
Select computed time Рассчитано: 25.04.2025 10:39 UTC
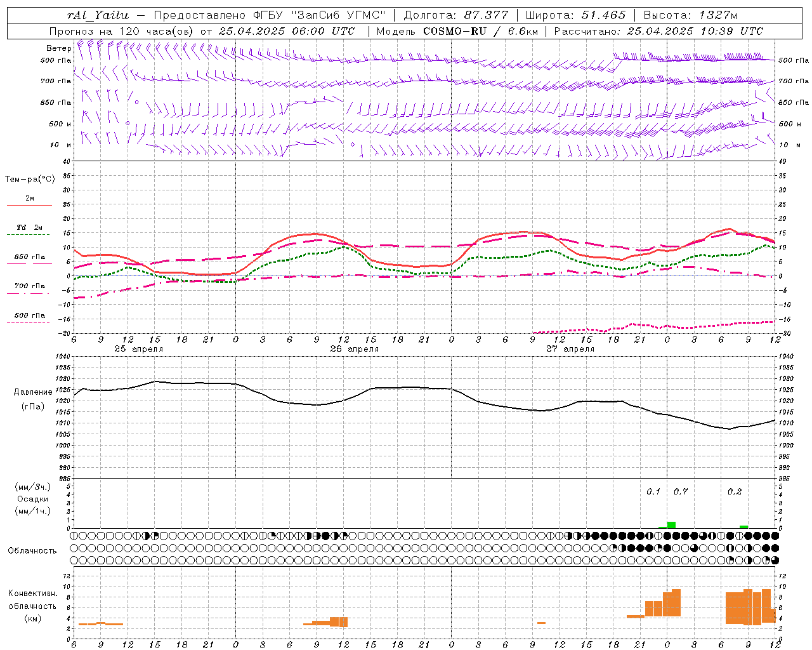[658, 31]
